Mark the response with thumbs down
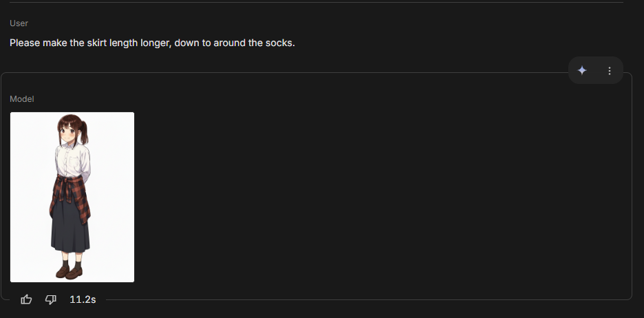644x318 pixels. coord(51,299)
